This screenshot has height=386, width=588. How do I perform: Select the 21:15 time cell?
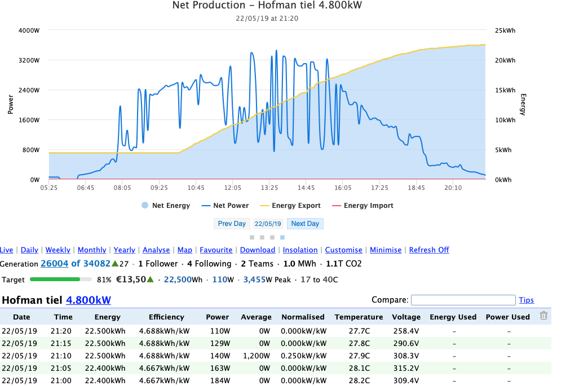pos(61,343)
